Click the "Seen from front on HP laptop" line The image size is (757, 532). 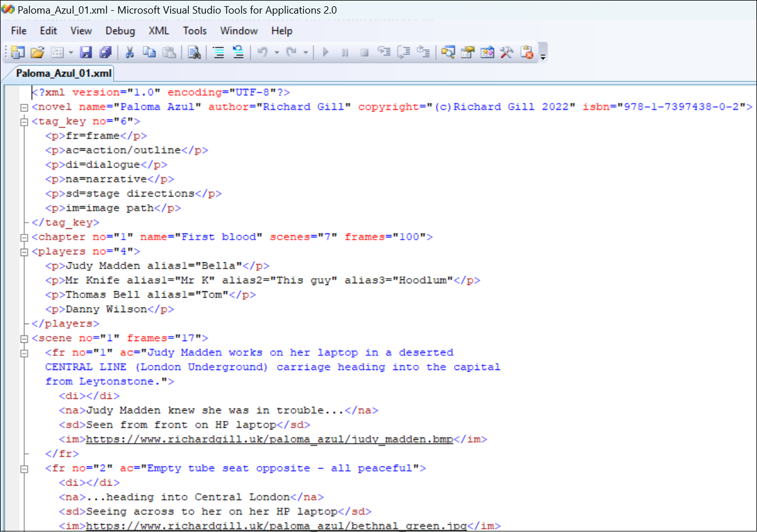[x=185, y=425]
